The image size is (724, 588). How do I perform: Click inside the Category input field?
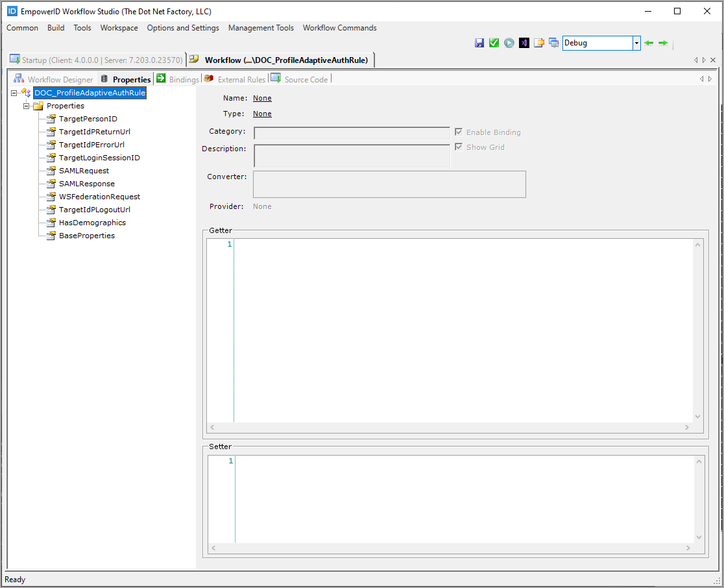tap(352, 133)
